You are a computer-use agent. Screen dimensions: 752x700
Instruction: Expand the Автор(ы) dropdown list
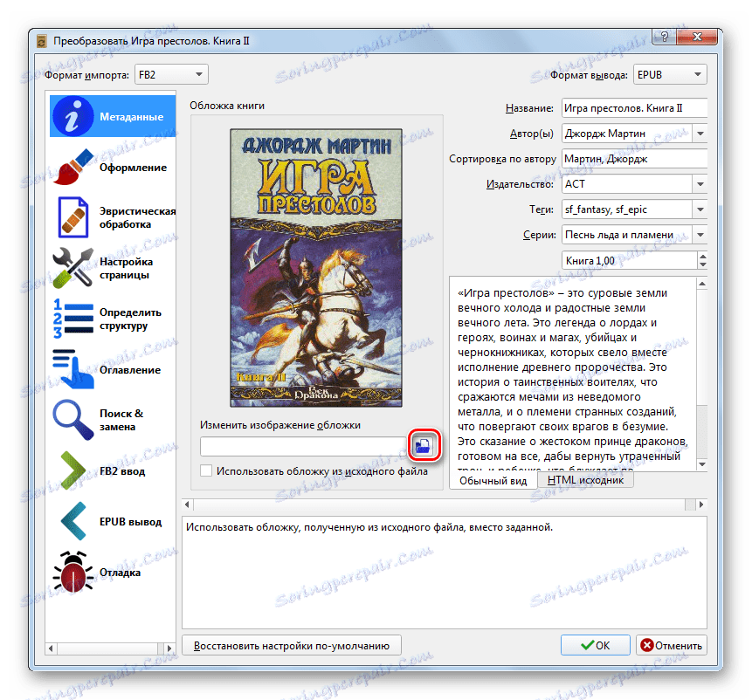coord(700,134)
